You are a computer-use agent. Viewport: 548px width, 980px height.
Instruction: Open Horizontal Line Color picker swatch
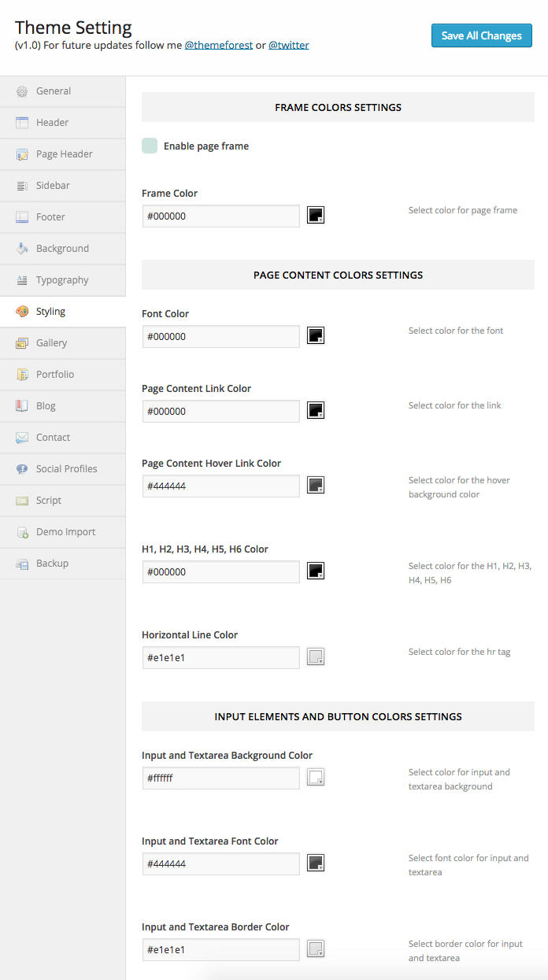[x=316, y=656]
